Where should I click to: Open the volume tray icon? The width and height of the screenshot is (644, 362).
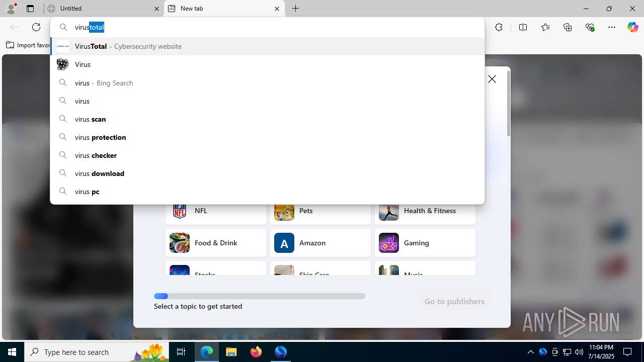click(579, 352)
